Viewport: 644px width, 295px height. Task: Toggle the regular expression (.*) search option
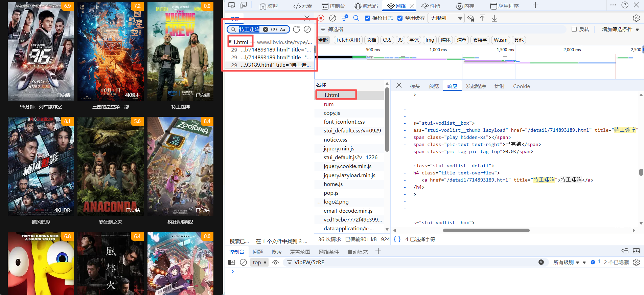[x=274, y=29]
